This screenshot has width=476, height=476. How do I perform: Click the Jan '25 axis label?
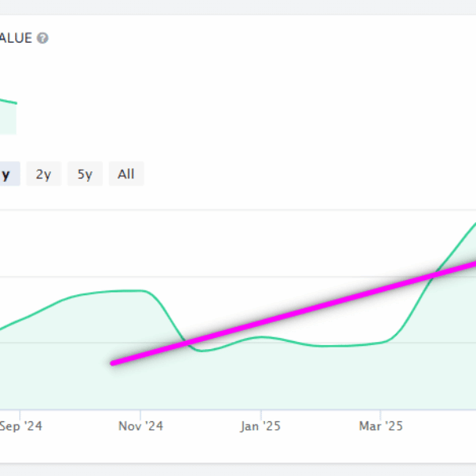260,426
